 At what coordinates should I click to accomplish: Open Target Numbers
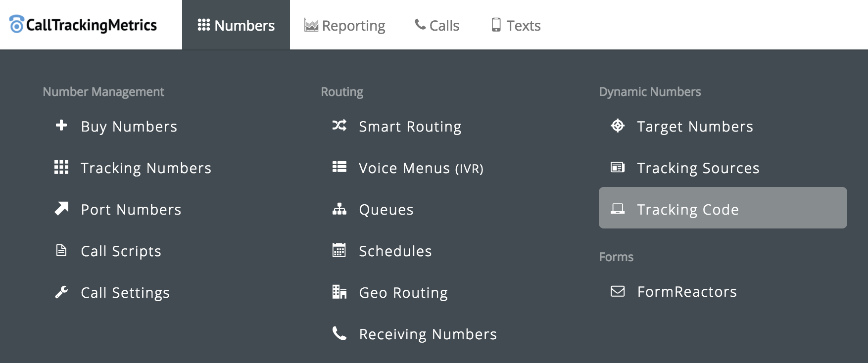pos(695,127)
